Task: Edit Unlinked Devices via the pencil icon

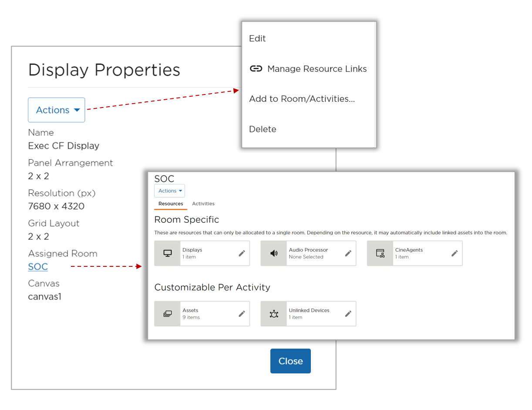Action: [348, 313]
